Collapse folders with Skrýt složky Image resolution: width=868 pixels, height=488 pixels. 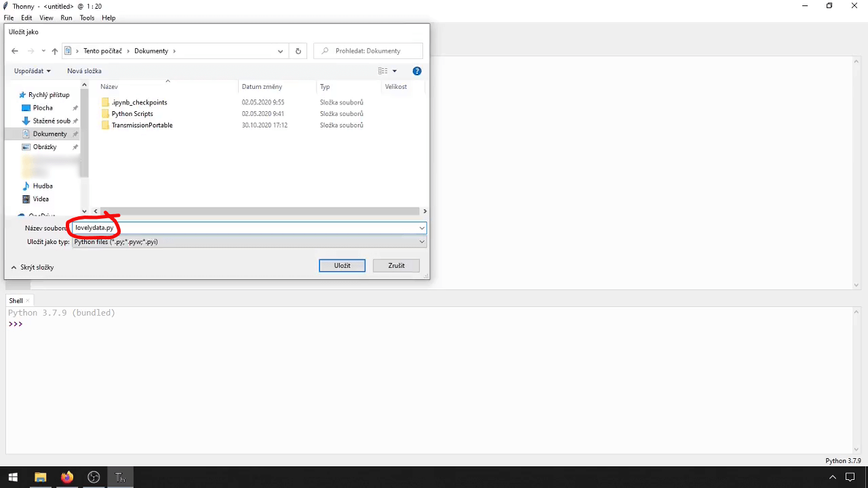[x=33, y=267]
